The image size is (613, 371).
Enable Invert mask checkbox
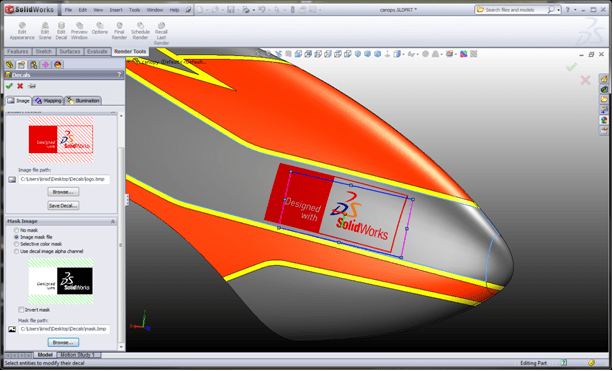tap(21, 310)
